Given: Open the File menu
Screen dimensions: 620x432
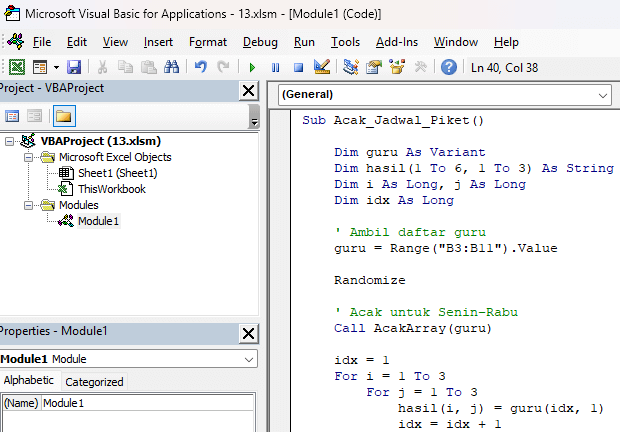Looking at the screenshot, I should tap(42, 42).
